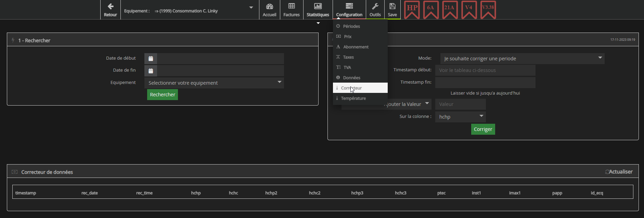Screen dimensions: 644x218
Task: Focus the Date de début field
Action: tap(220, 59)
